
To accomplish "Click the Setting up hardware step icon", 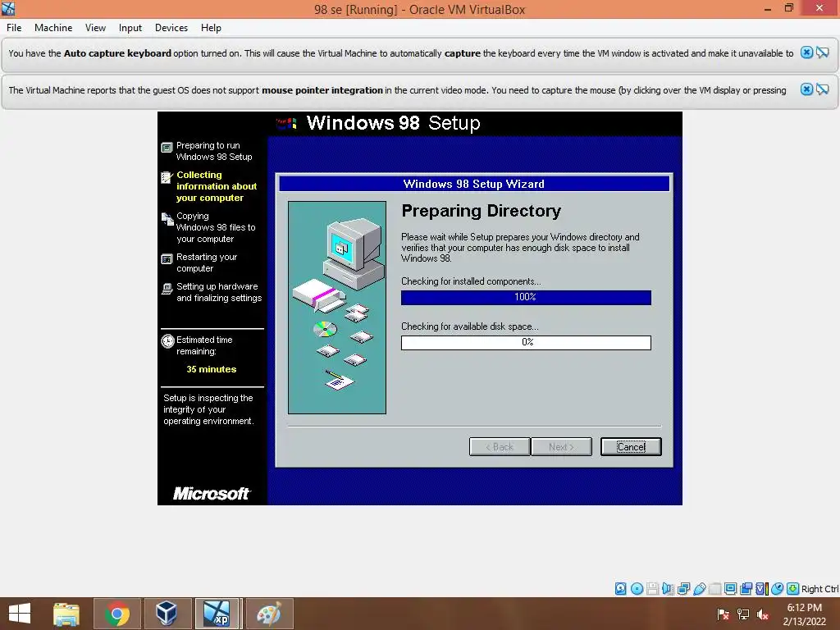I will point(167,289).
